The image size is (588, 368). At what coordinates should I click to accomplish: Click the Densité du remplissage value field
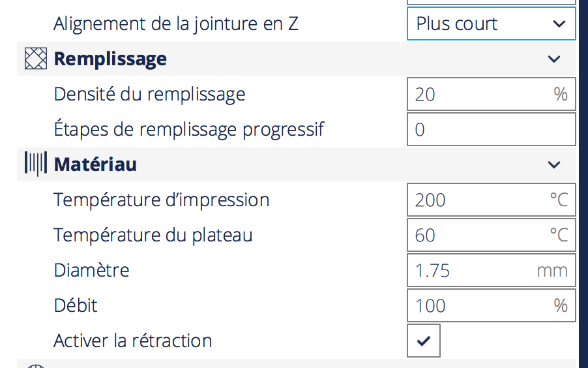(x=492, y=94)
